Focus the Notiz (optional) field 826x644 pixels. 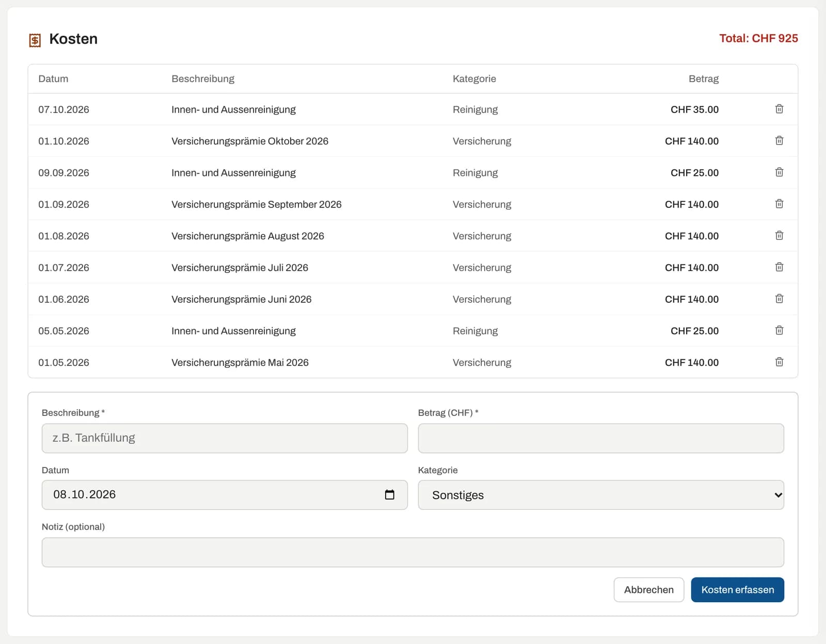tap(413, 552)
